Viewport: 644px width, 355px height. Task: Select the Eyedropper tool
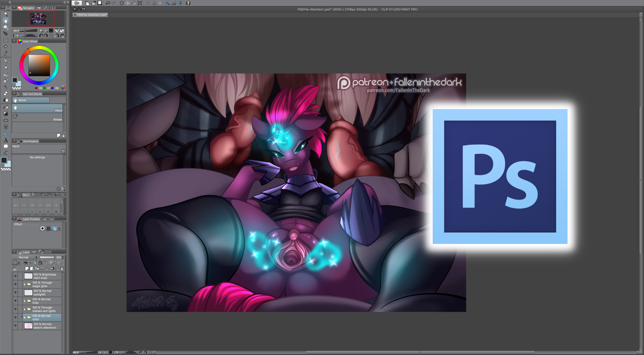click(x=6, y=54)
